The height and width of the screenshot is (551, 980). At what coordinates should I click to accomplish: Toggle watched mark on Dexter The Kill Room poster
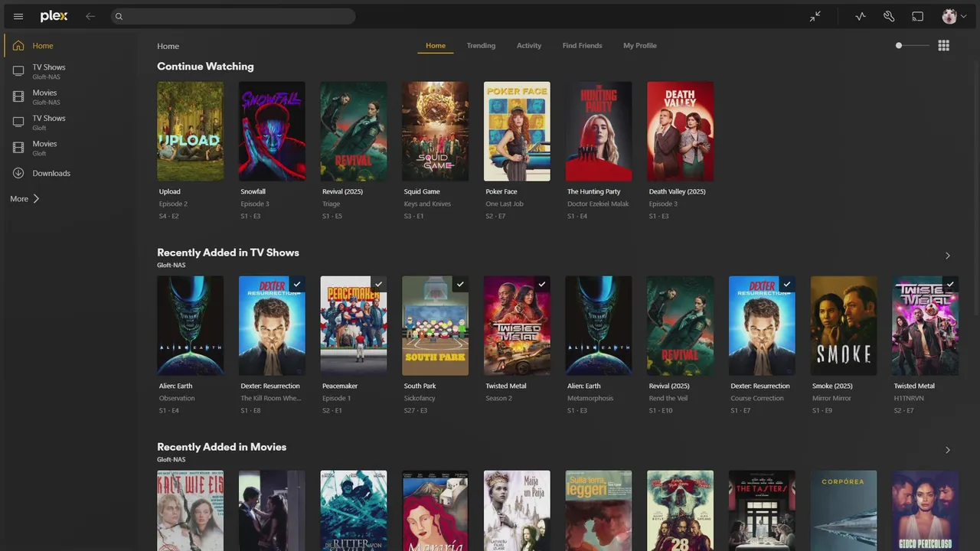point(297,285)
